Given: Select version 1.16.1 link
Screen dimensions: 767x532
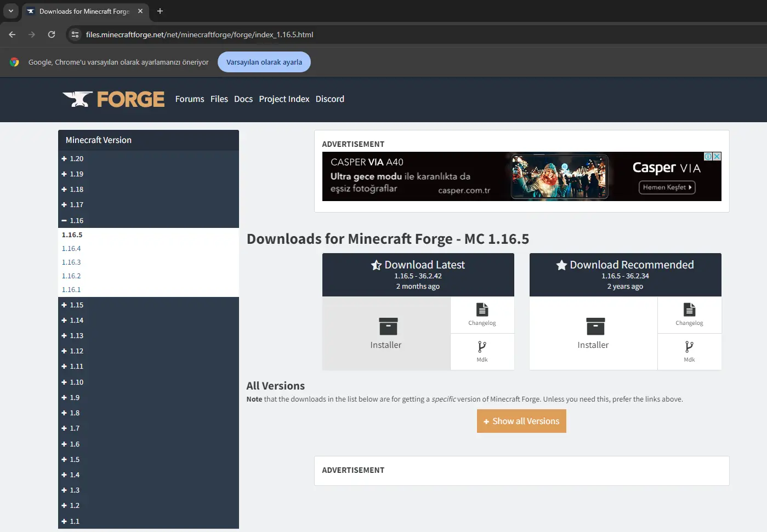Looking at the screenshot, I should 71,289.
